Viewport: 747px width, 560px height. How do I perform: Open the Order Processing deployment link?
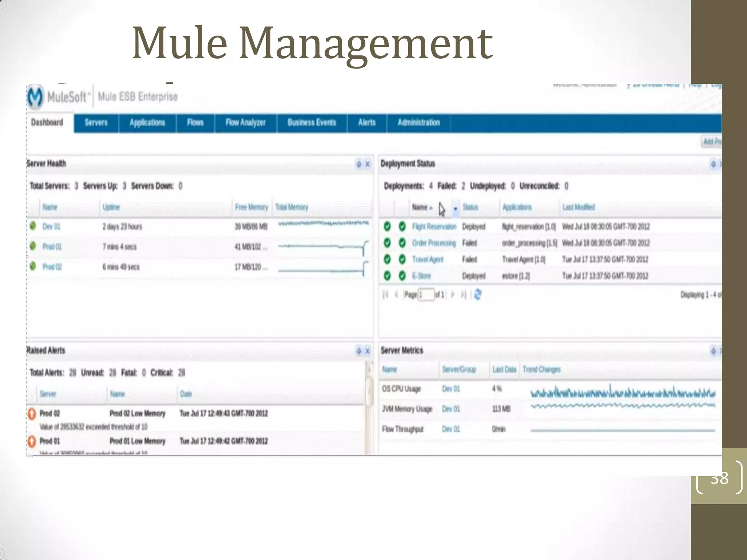click(x=434, y=243)
